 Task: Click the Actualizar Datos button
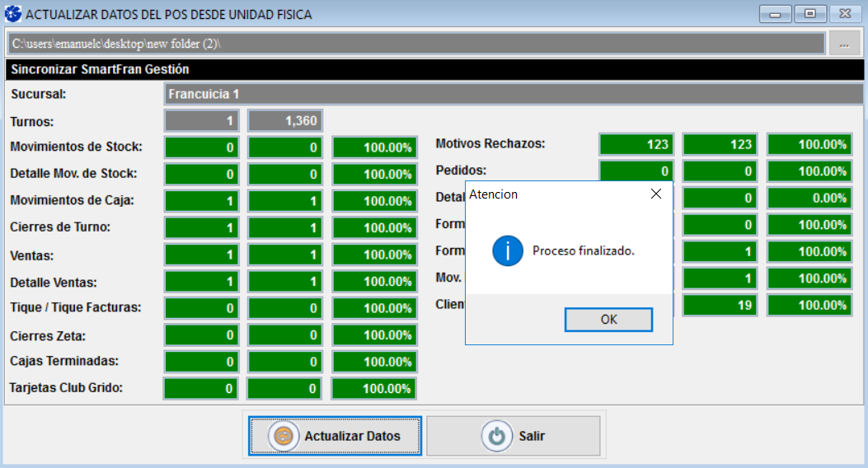[335, 436]
